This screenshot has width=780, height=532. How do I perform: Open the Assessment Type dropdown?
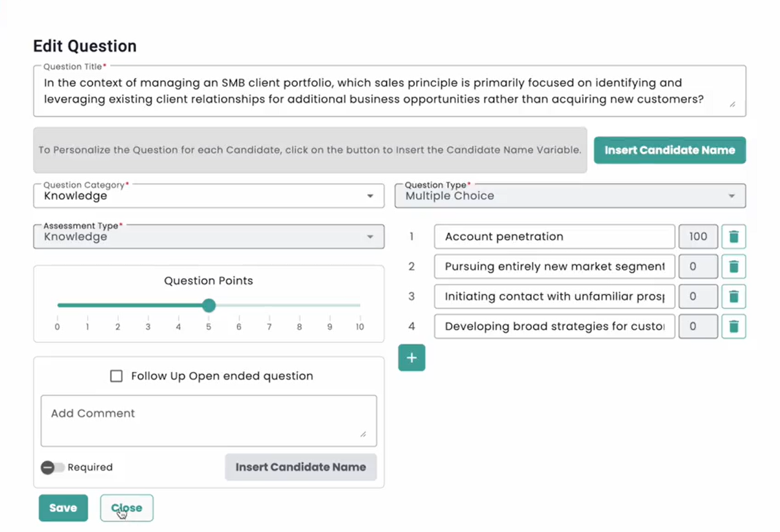(208, 237)
